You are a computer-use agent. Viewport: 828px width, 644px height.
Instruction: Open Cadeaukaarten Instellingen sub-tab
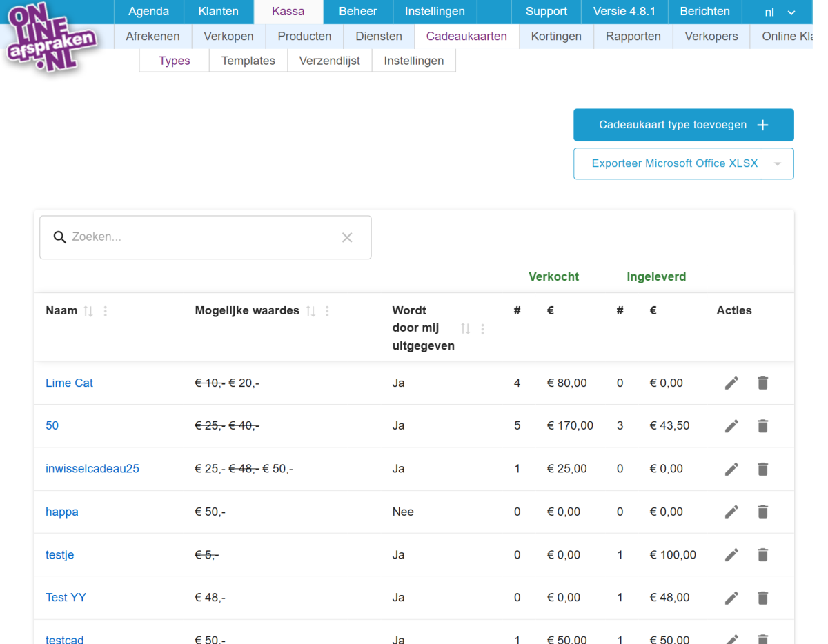pos(414,61)
